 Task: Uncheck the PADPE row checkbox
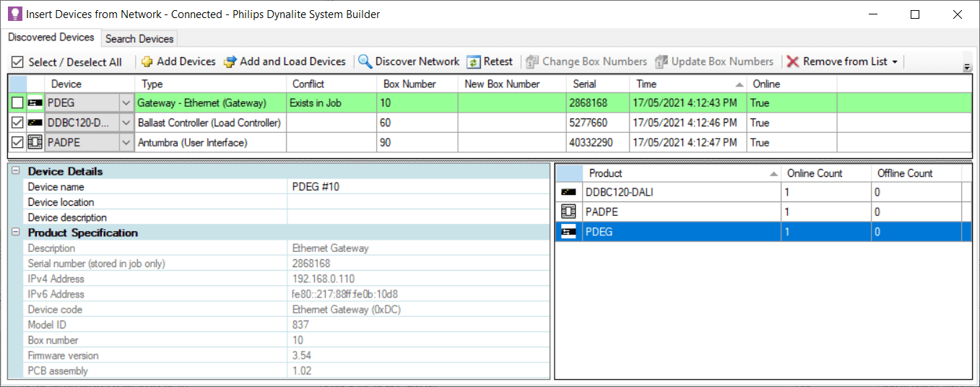point(17,142)
